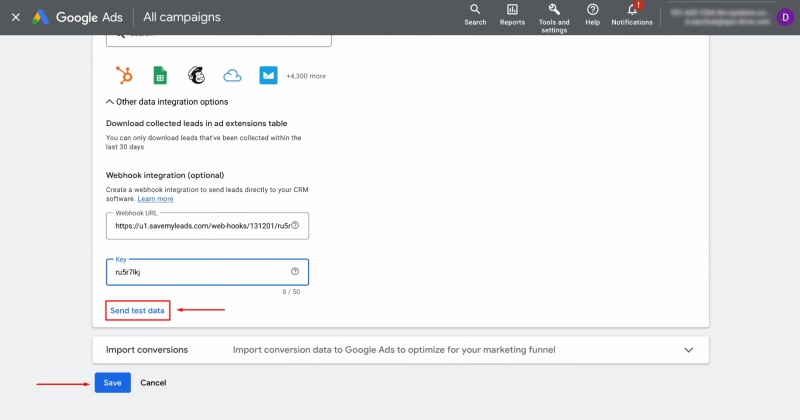Open the Help menu
The image size is (800, 420).
[592, 15]
